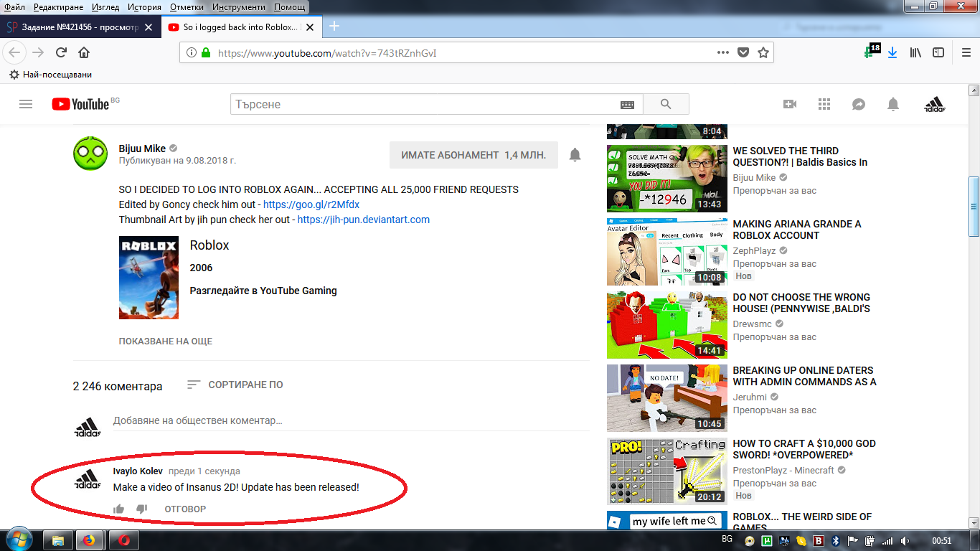Click the search magnifier button
Screen dimensions: 980x551
click(666, 104)
